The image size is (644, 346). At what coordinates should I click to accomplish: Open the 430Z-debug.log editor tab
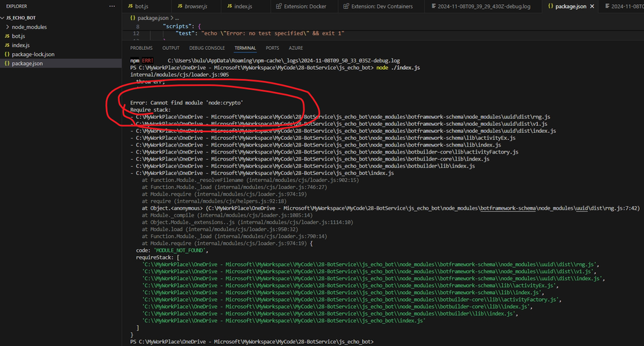pos(483,6)
